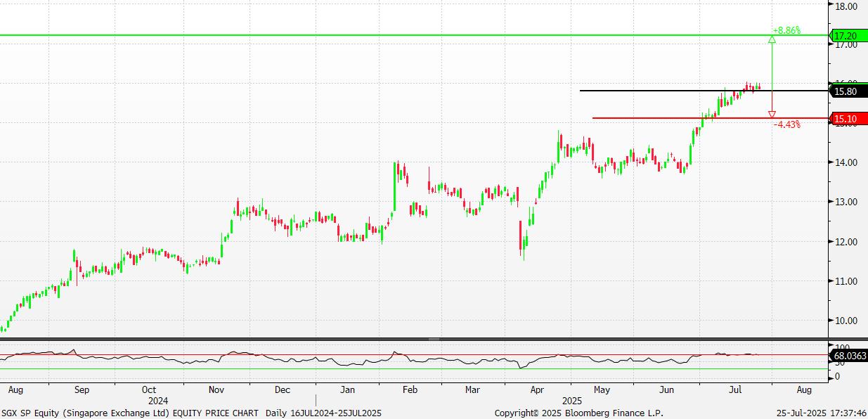The width and height of the screenshot is (868, 419).
Task: Click the Jul month label on time axis
Action: [735, 389]
